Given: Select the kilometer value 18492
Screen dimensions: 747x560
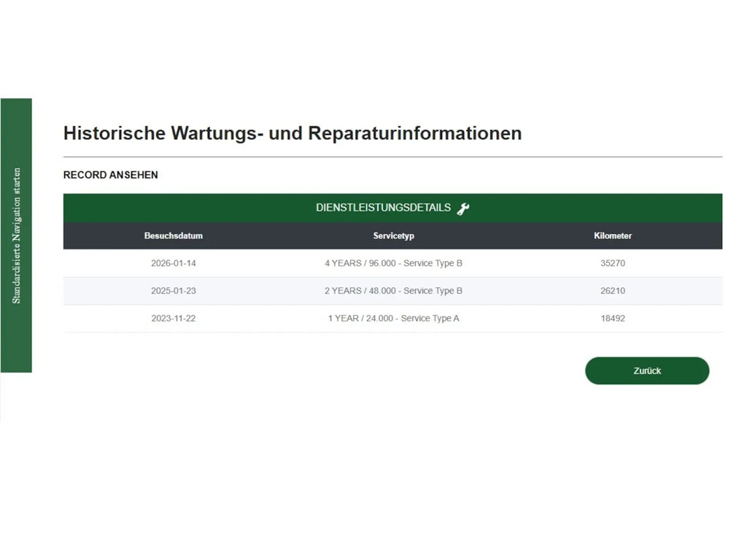Looking at the screenshot, I should pos(613,319).
